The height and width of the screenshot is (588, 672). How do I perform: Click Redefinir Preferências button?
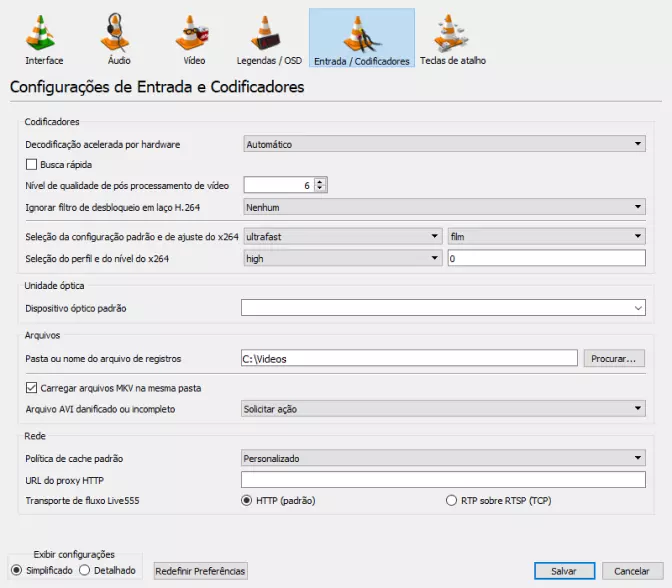pos(200,571)
